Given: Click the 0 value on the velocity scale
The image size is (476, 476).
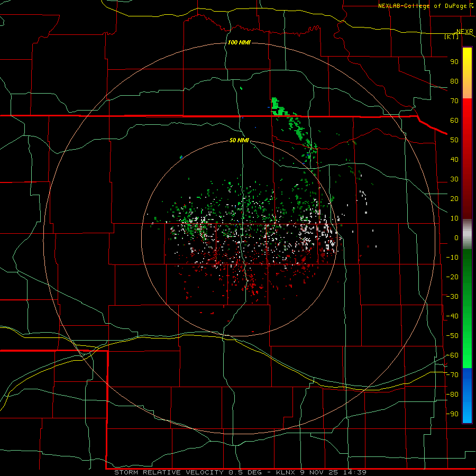Looking at the screenshot, I should pos(456,238).
